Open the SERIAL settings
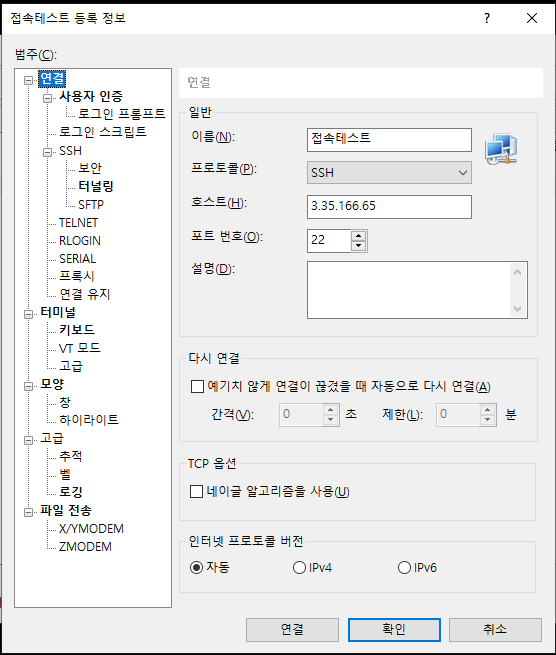556x655 pixels. tap(77, 259)
